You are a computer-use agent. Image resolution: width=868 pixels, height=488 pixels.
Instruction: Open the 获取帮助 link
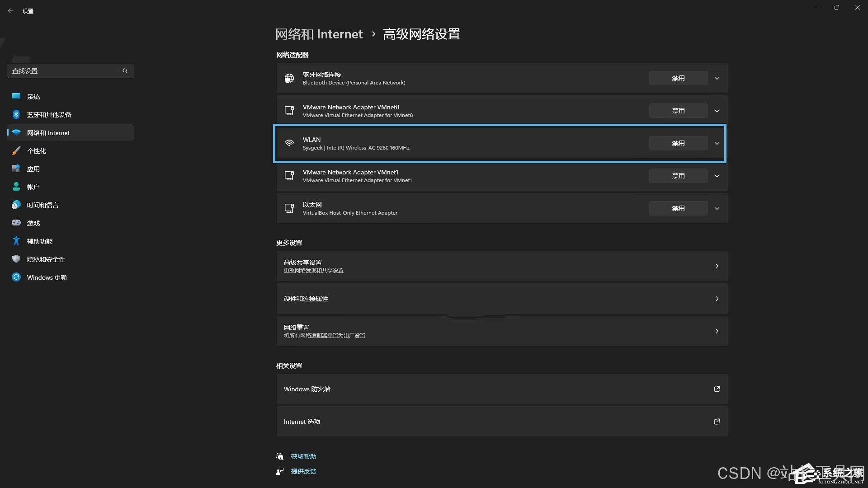tap(303, 456)
